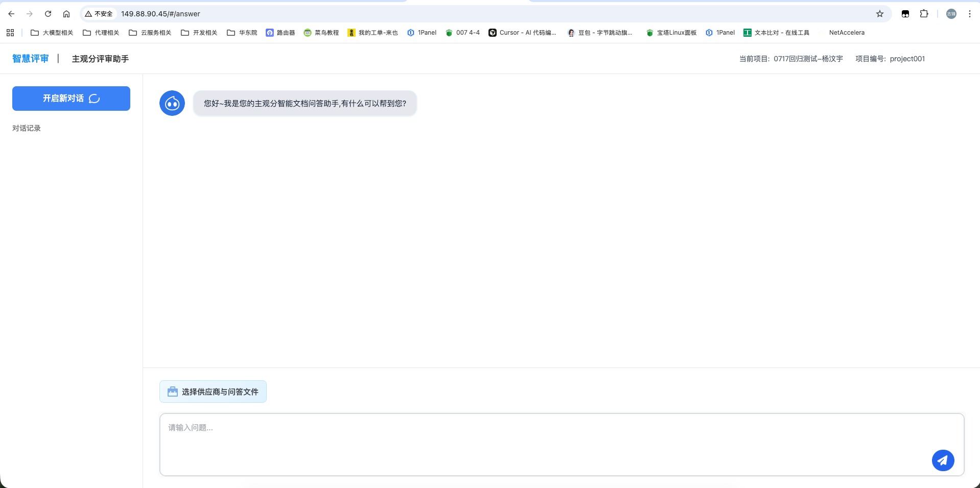
Task: Click 选择供应商与问答文件 button
Action: click(213, 392)
